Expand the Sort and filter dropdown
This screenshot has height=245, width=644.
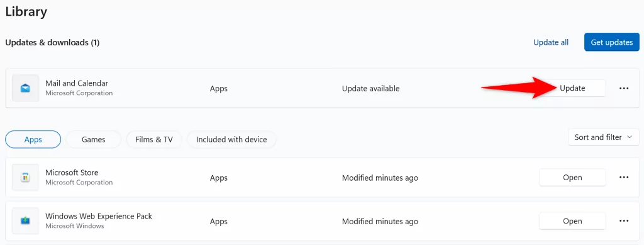click(x=603, y=137)
